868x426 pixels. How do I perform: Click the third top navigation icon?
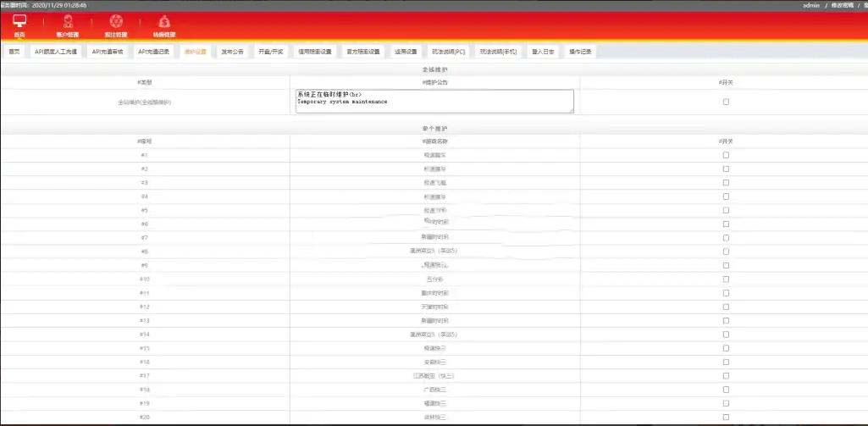point(116,21)
